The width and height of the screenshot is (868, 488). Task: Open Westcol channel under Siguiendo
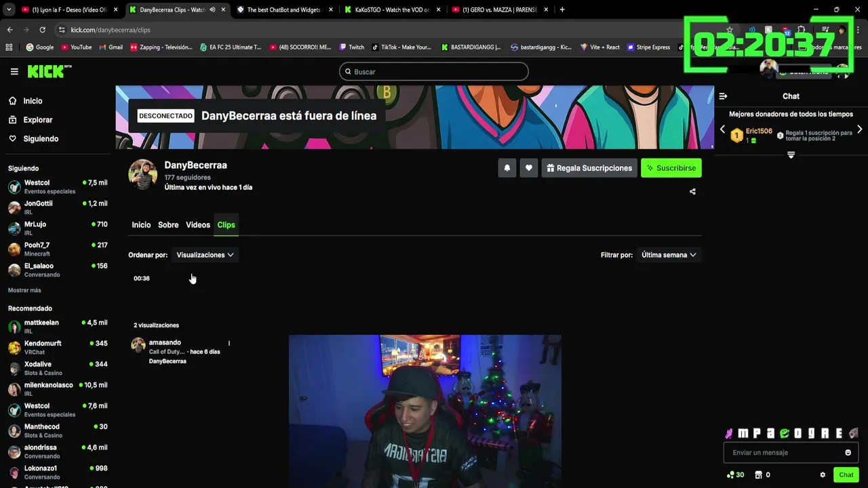(x=58, y=186)
